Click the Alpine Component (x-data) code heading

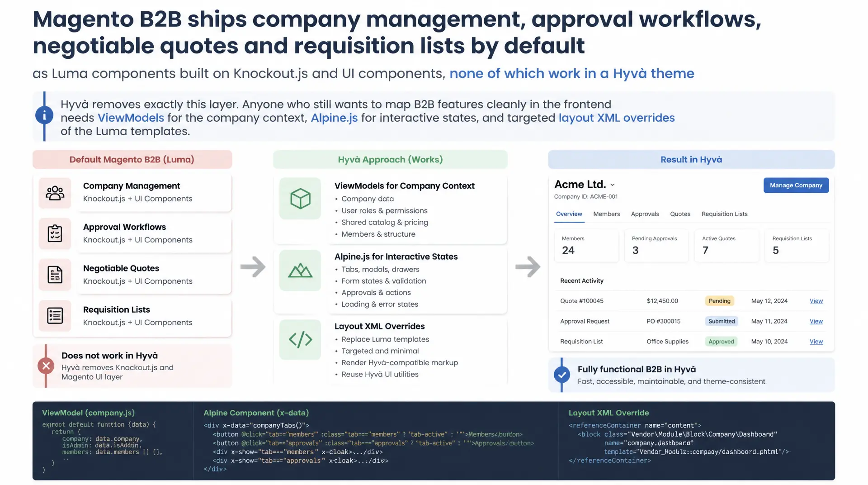click(x=256, y=413)
